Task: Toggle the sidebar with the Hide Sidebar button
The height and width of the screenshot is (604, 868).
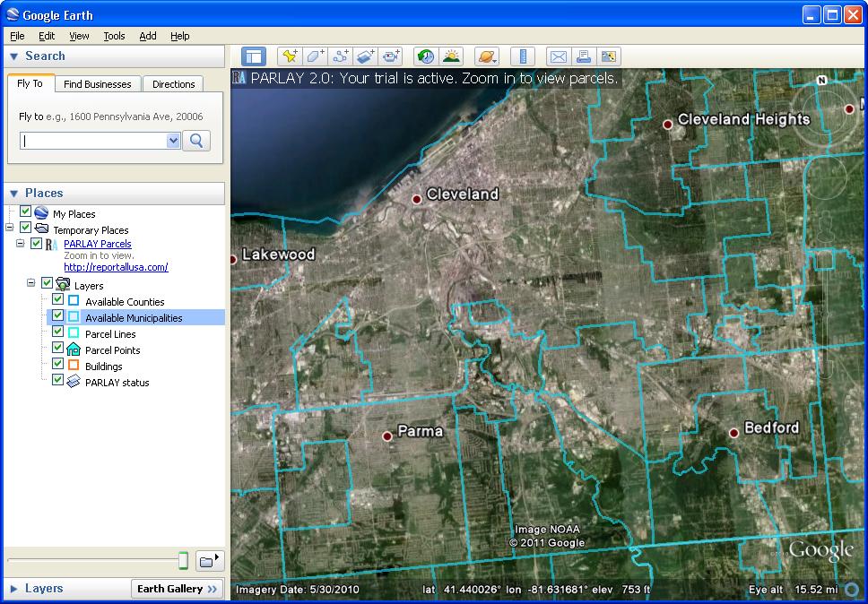Action: 254,56
